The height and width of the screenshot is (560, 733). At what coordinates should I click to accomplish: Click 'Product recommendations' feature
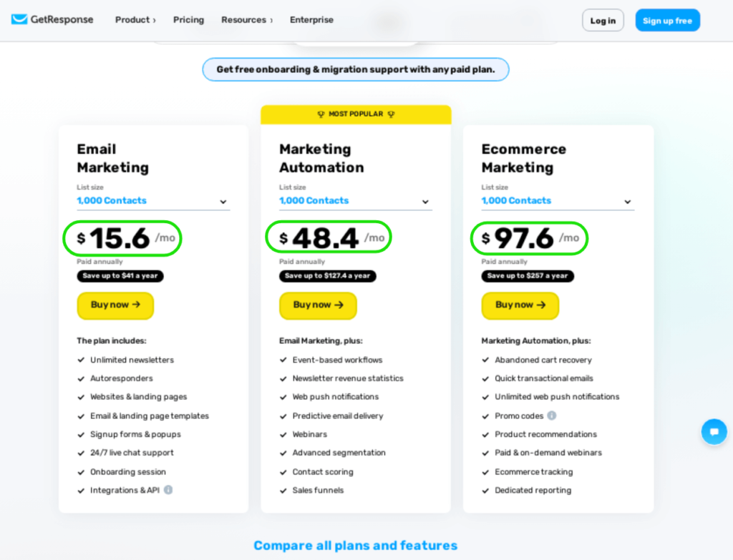point(546,434)
